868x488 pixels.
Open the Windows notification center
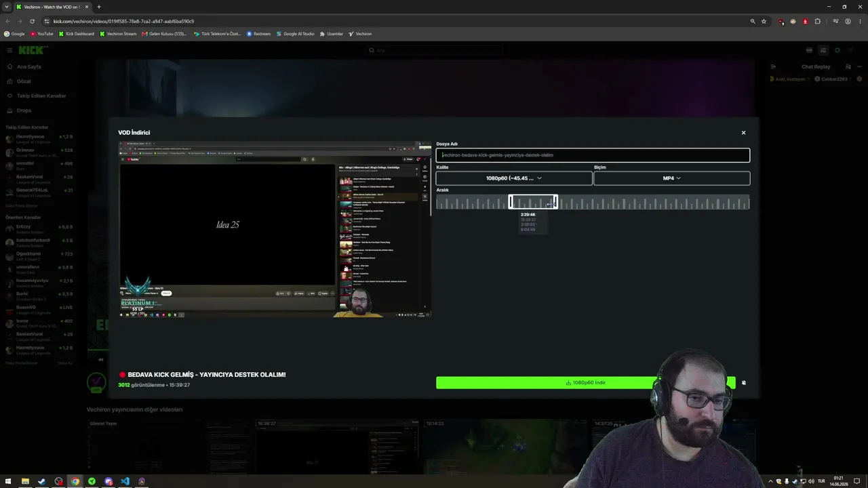[x=858, y=481]
